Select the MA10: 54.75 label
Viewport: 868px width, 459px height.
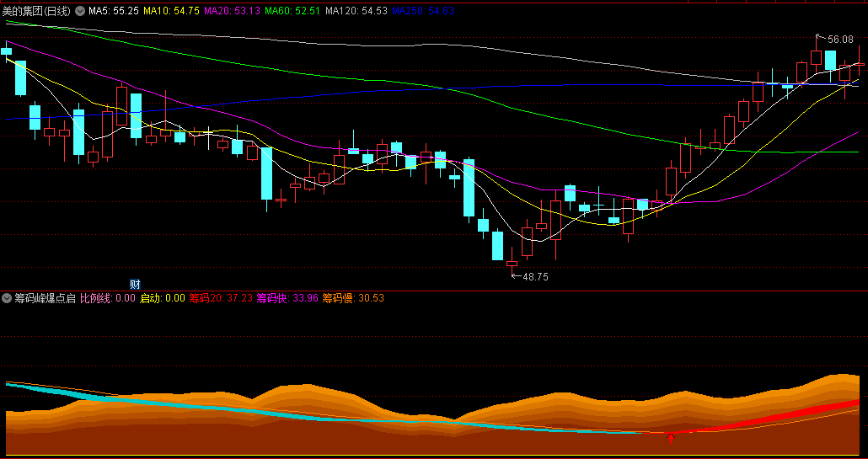pos(172,10)
